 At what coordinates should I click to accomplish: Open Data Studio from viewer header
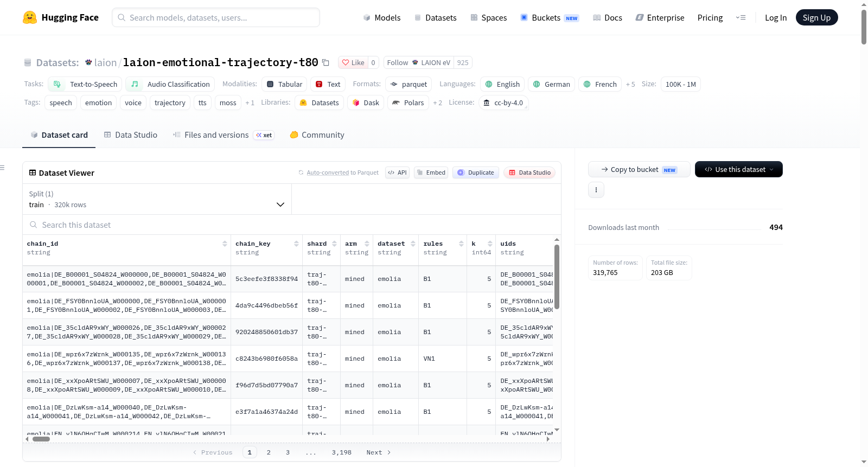[529, 172]
